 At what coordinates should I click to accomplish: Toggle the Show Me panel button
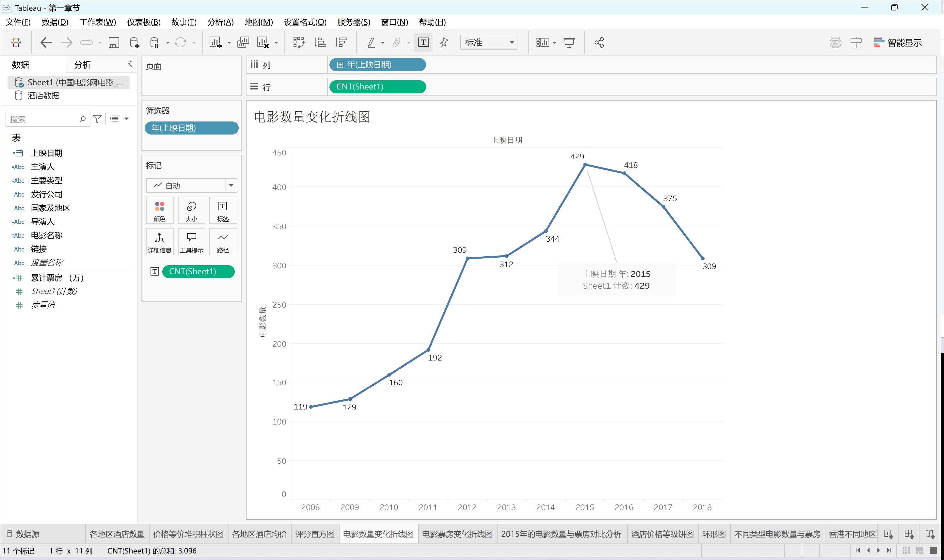tap(897, 42)
